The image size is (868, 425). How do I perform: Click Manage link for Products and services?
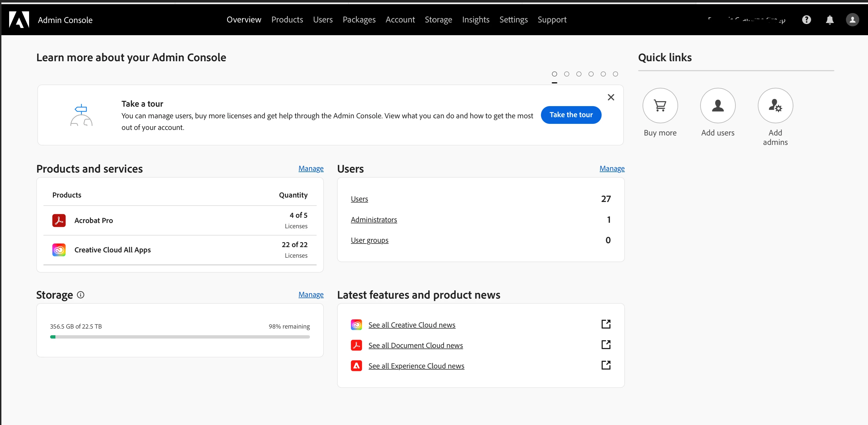[x=311, y=168]
